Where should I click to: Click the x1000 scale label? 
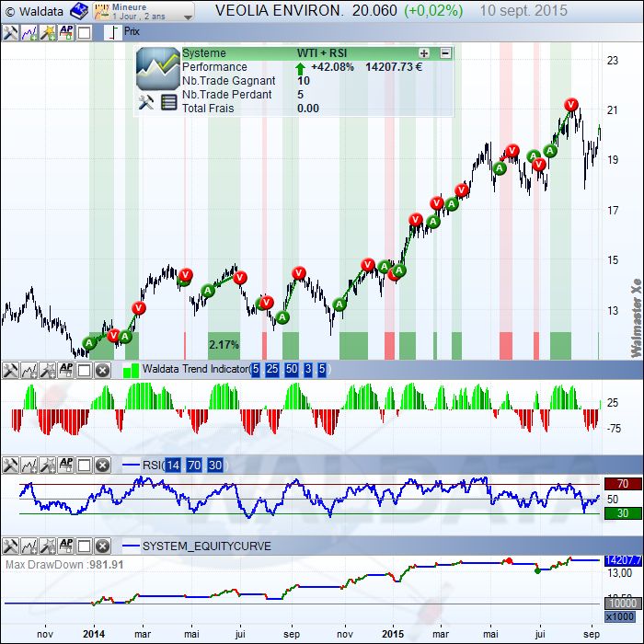(620, 616)
